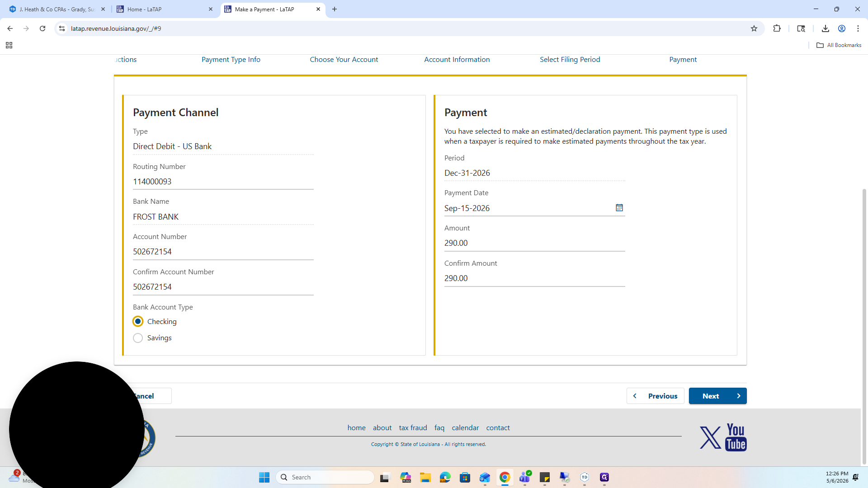Select Checking bank account type
The width and height of the screenshot is (868, 488).
pyautogui.click(x=138, y=321)
